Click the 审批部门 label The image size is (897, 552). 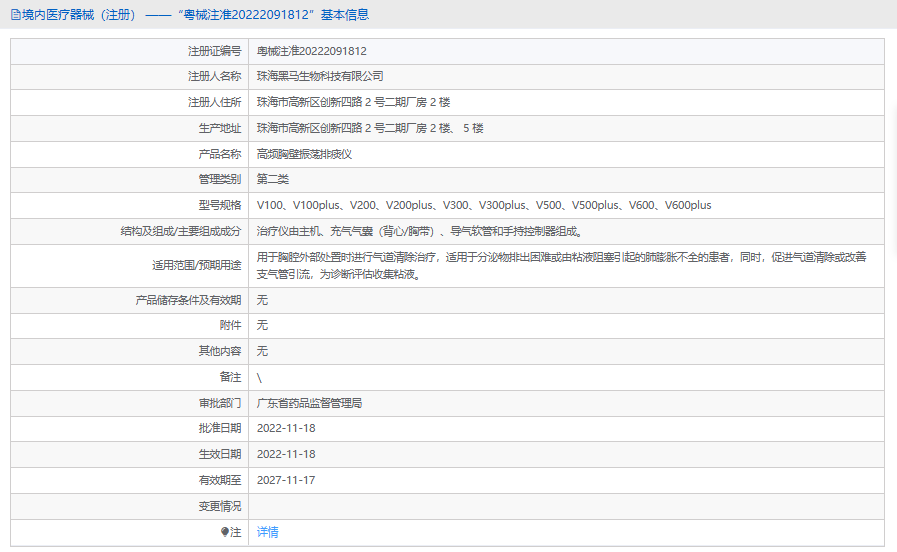point(220,403)
